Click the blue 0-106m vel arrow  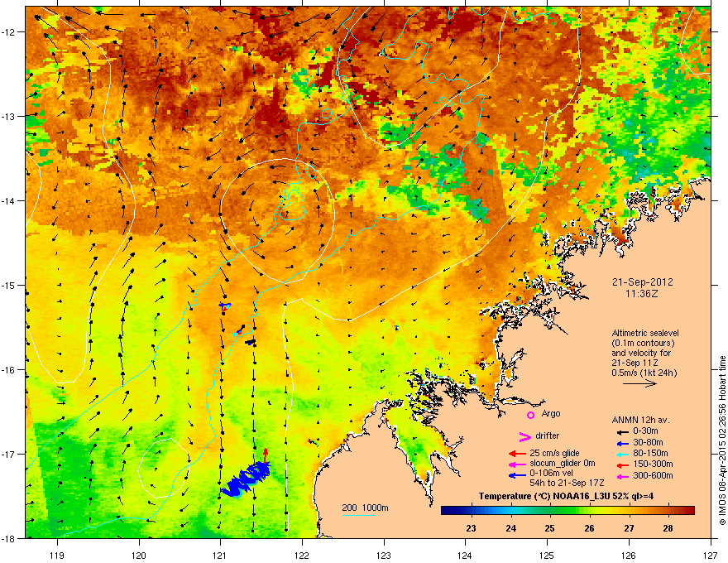pos(517,475)
